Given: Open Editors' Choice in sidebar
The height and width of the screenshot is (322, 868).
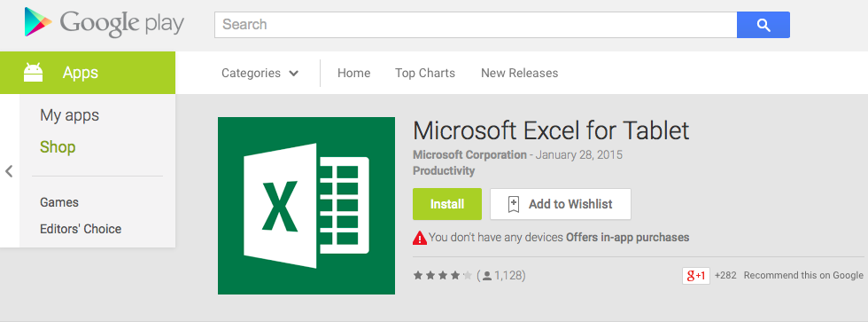Looking at the screenshot, I should coord(81,229).
